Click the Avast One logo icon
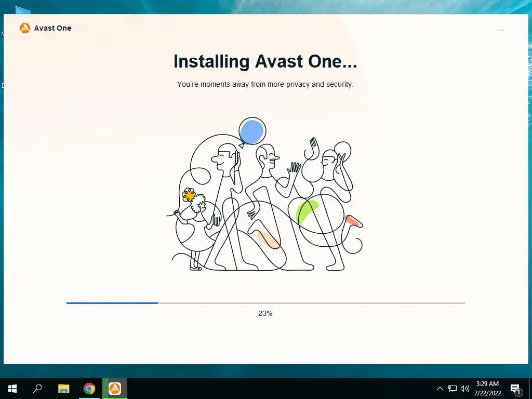The height and width of the screenshot is (399, 532). 25,28
